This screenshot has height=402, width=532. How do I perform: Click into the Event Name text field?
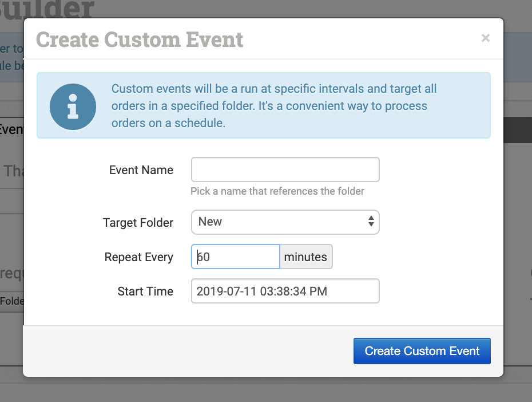(x=285, y=170)
